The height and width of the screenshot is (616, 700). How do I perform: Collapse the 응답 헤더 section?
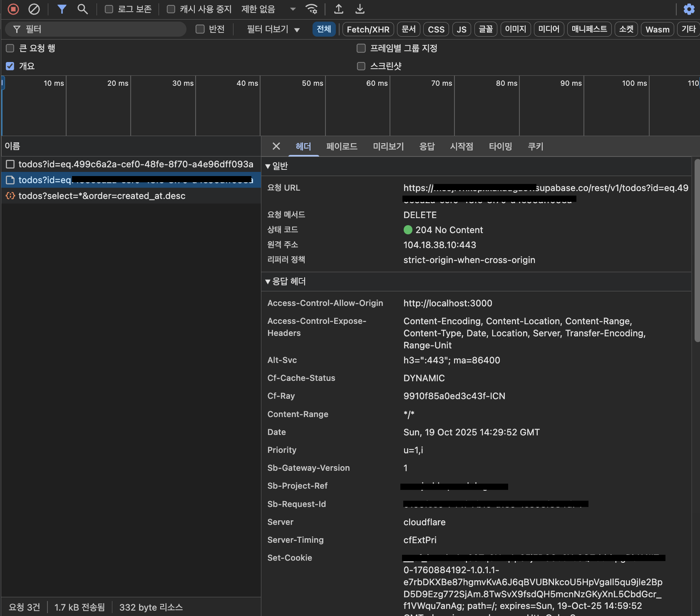click(x=285, y=281)
